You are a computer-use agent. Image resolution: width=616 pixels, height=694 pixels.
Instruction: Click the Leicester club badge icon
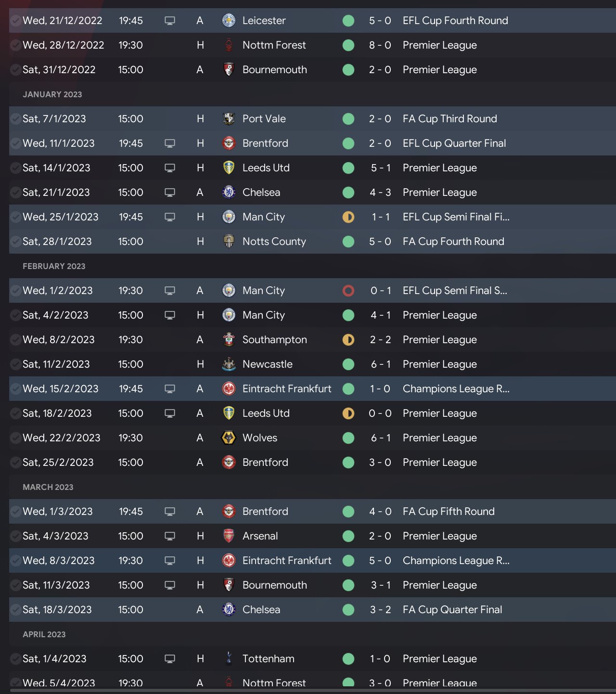coord(229,21)
